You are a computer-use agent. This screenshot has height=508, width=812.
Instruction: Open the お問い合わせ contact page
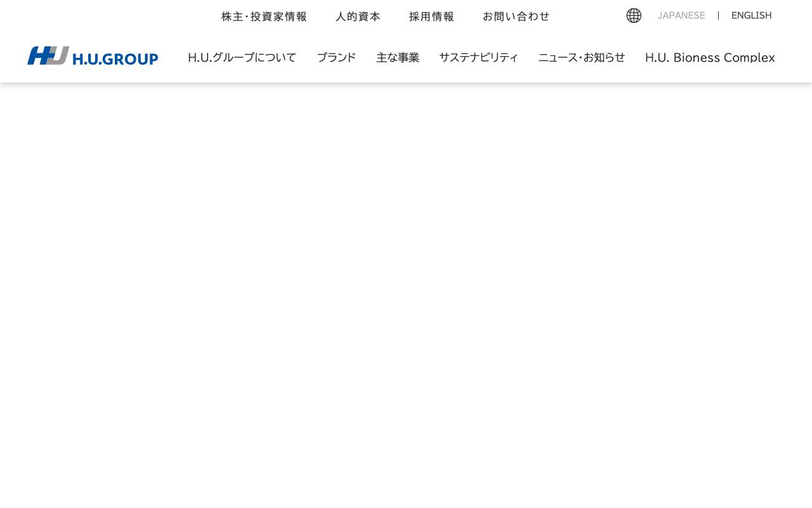point(516,17)
